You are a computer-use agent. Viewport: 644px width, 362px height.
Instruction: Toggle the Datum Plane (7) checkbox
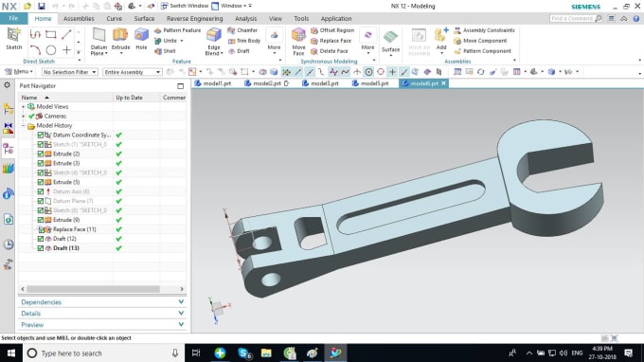coord(40,201)
